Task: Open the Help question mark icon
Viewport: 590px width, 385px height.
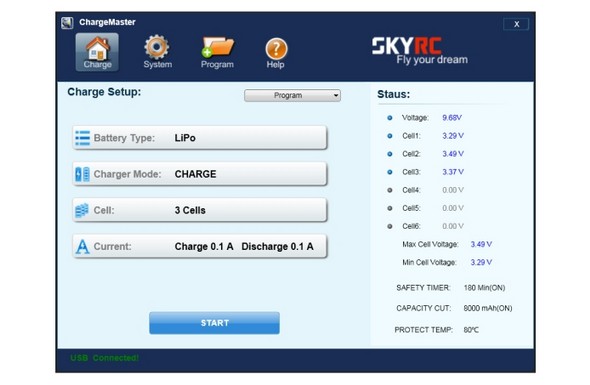Action: click(x=276, y=53)
